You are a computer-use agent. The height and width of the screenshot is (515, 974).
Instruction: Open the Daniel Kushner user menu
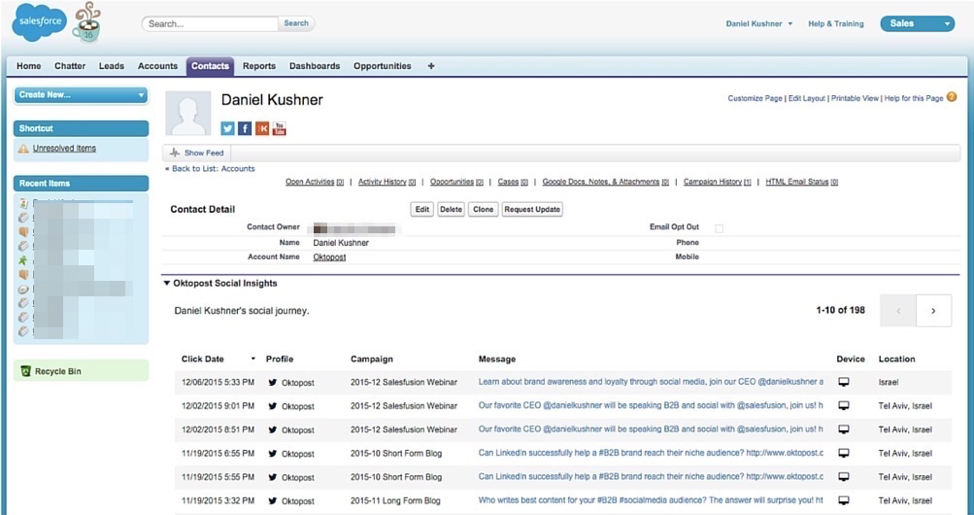click(x=759, y=24)
